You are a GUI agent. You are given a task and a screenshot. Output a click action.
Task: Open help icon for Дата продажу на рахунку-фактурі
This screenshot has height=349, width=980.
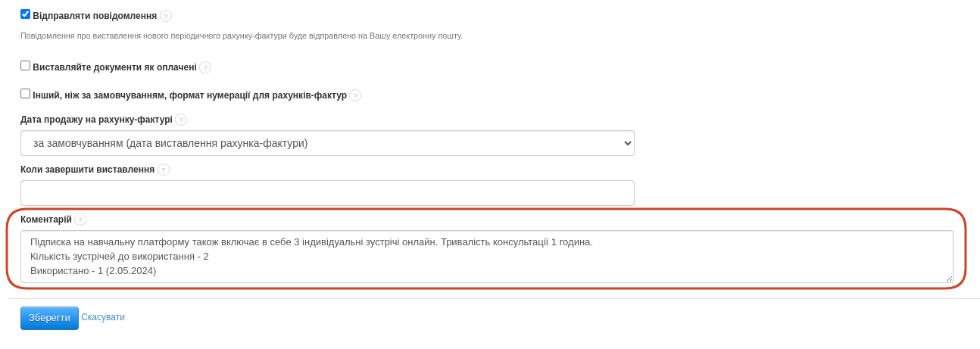tap(181, 120)
